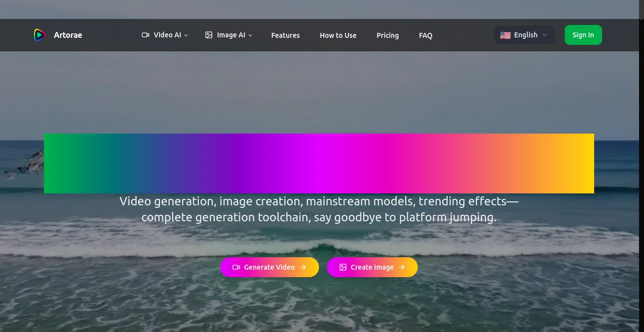View the FAQ section
The image size is (644, 332).
pyautogui.click(x=425, y=35)
